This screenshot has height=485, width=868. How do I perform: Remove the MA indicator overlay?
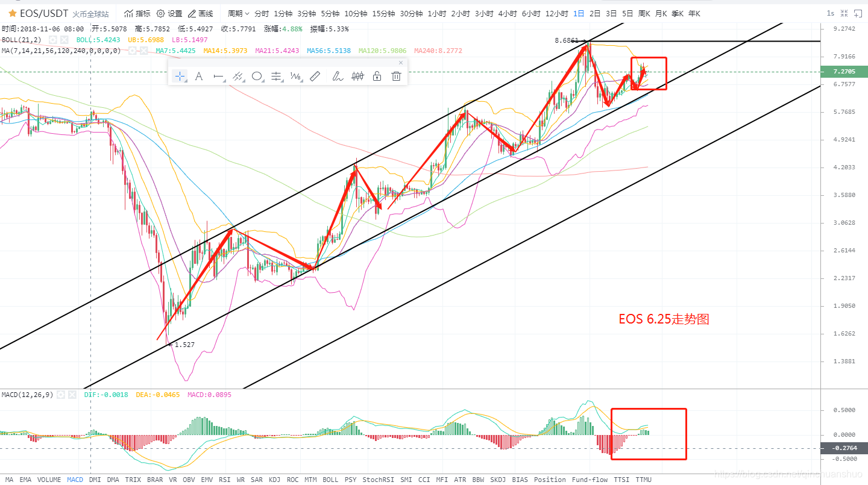click(143, 51)
